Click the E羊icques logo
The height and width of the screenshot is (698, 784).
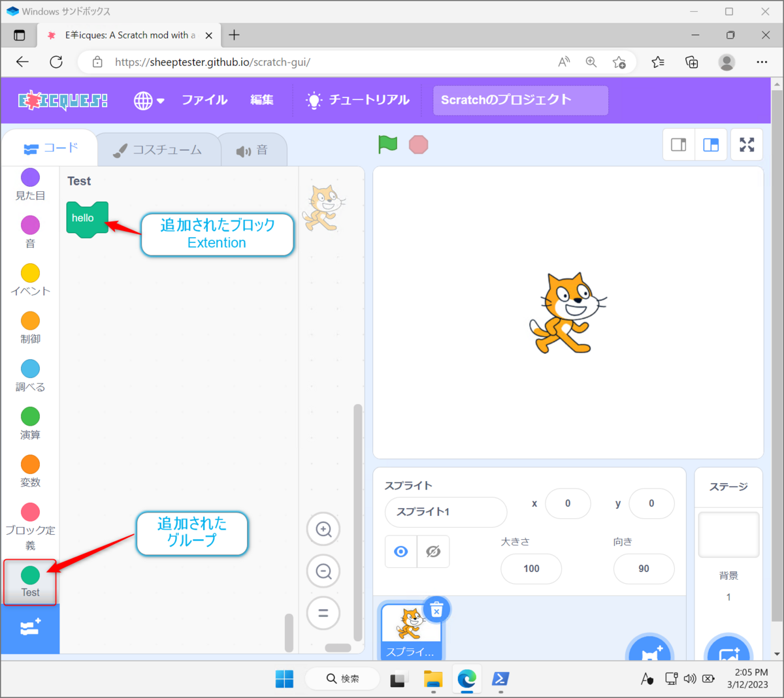click(63, 101)
